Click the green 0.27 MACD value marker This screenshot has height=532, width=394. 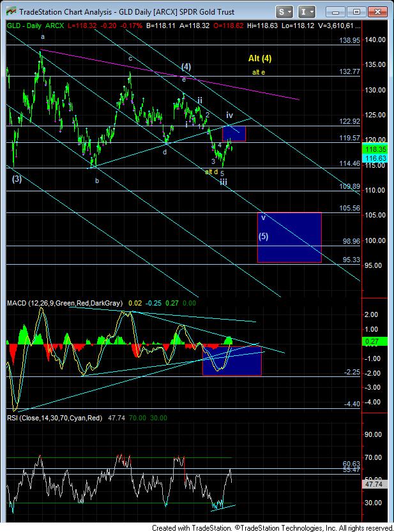click(x=375, y=342)
